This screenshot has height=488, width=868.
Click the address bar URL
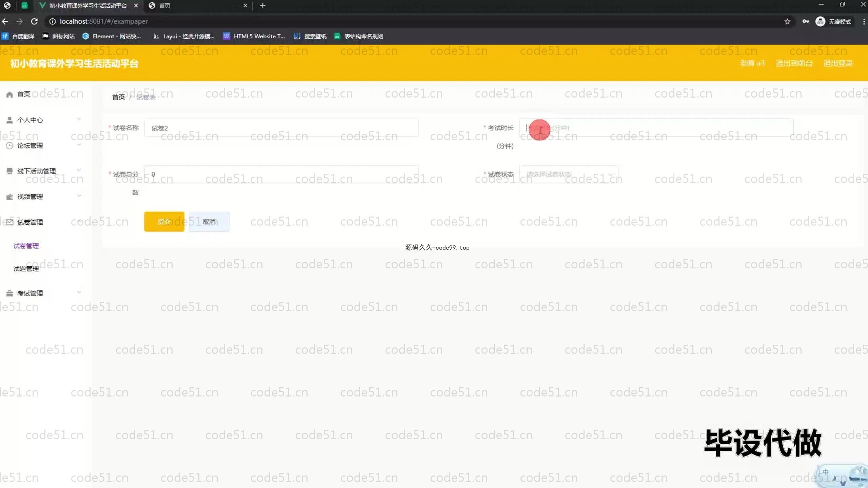[x=104, y=21]
